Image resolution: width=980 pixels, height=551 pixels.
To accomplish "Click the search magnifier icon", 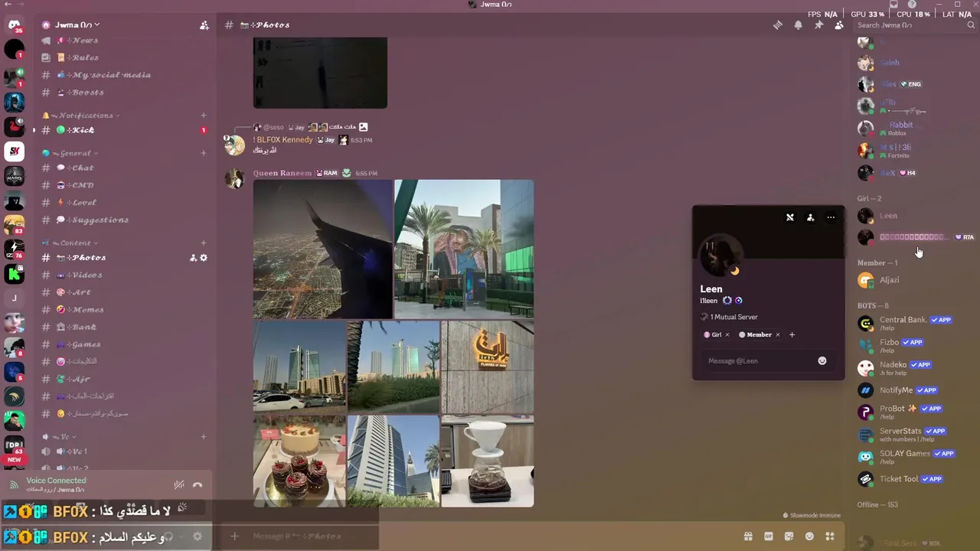I will [971, 25].
